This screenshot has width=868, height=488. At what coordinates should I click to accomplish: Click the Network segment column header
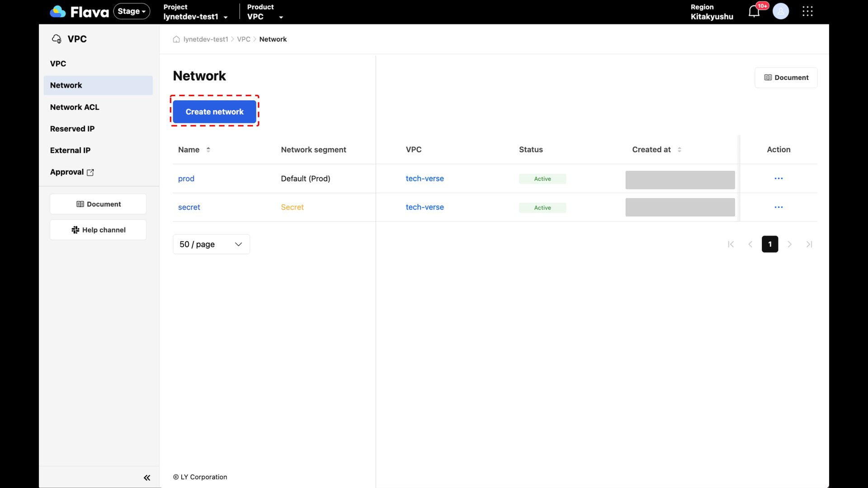(313, 150)
